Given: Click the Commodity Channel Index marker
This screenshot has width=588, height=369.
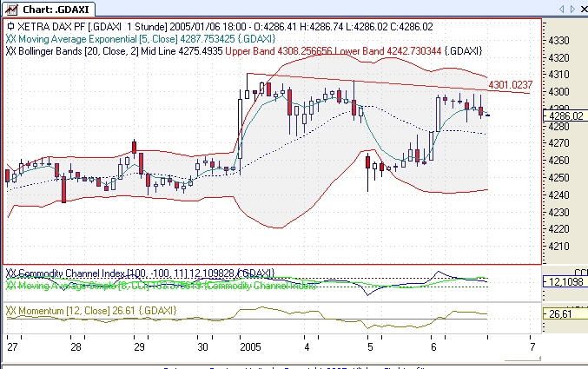Looking at the screenshot, I should click(10, 273).
